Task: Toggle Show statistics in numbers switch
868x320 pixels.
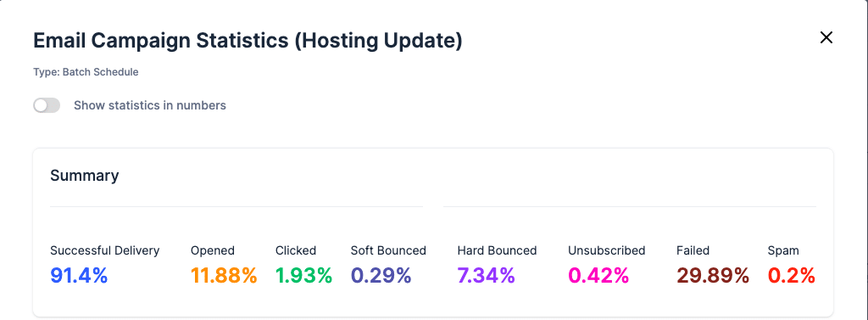Action: coord(47,105)
